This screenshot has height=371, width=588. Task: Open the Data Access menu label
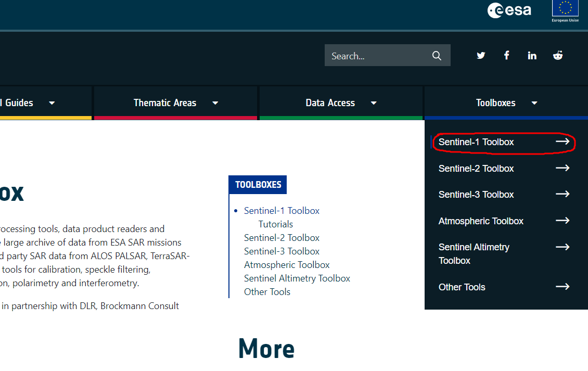tap(330, 103)
